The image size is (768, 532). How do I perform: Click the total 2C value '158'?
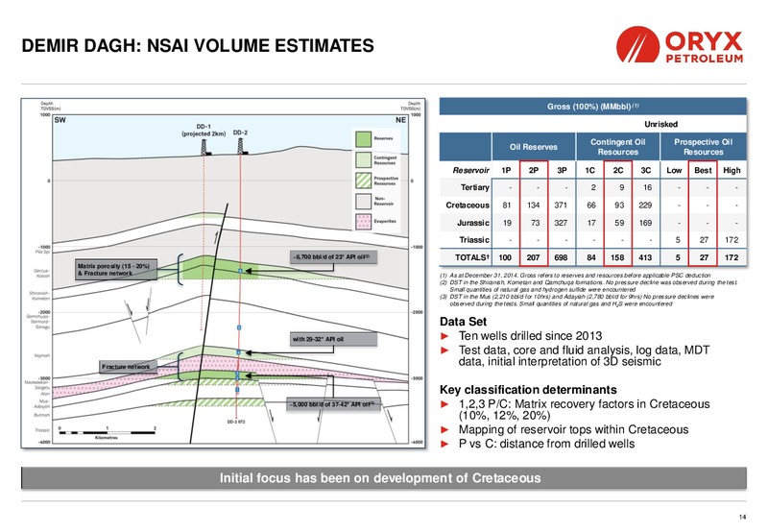pyautogui.click(x=617, y=257)
